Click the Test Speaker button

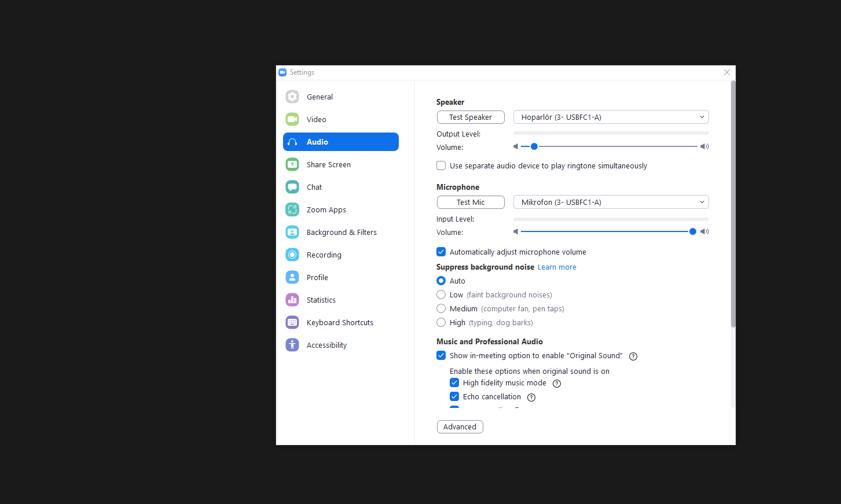click(x=471, y=117)
